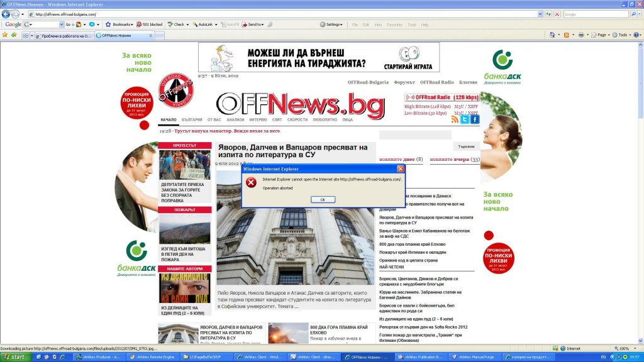644x362 pixels.
Task: Open the OFFRoad-Bulgaria top link
Action: (x=368, y=82)
